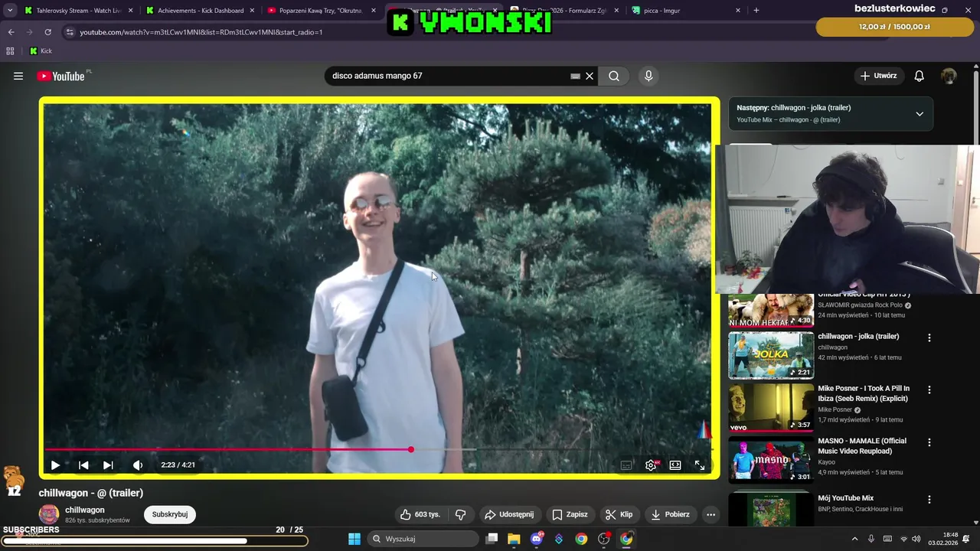
Task: Open the Kick bookmark
Action: (x=41, y=51)
